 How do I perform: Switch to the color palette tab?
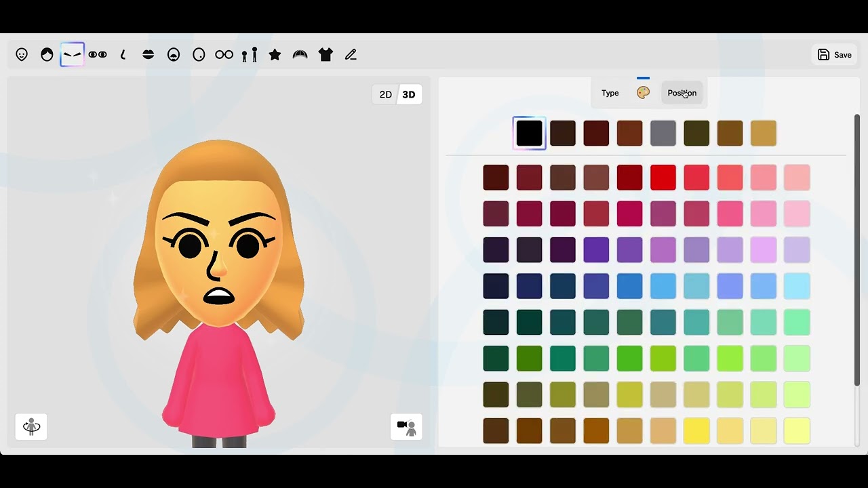pyautogui.click(x=644, y=93)
